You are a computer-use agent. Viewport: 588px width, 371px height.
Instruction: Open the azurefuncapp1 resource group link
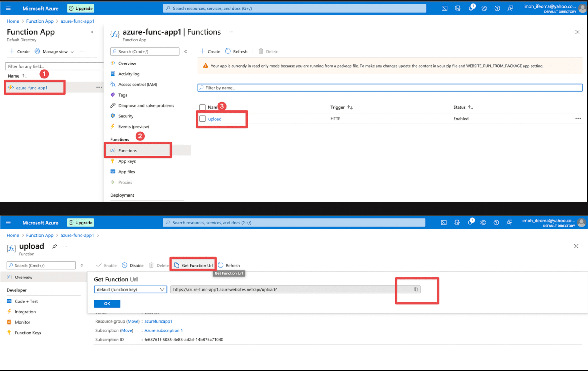point(158,321)
